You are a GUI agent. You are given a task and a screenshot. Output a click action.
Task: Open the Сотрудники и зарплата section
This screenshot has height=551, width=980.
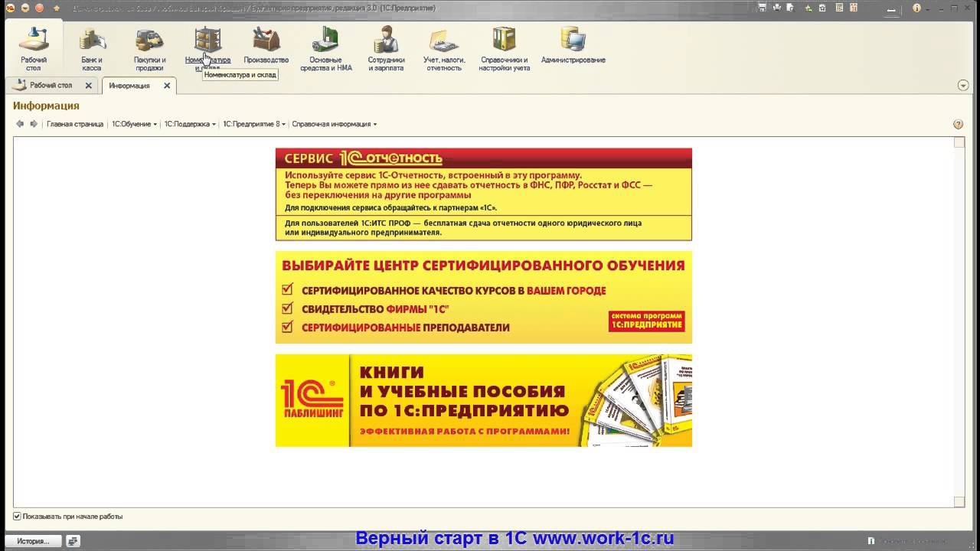(x=386, y=48)
